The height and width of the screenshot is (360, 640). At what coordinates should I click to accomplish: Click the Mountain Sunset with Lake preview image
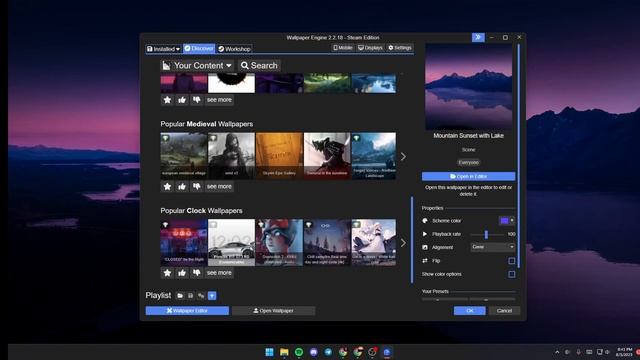[x=469, y=87]
